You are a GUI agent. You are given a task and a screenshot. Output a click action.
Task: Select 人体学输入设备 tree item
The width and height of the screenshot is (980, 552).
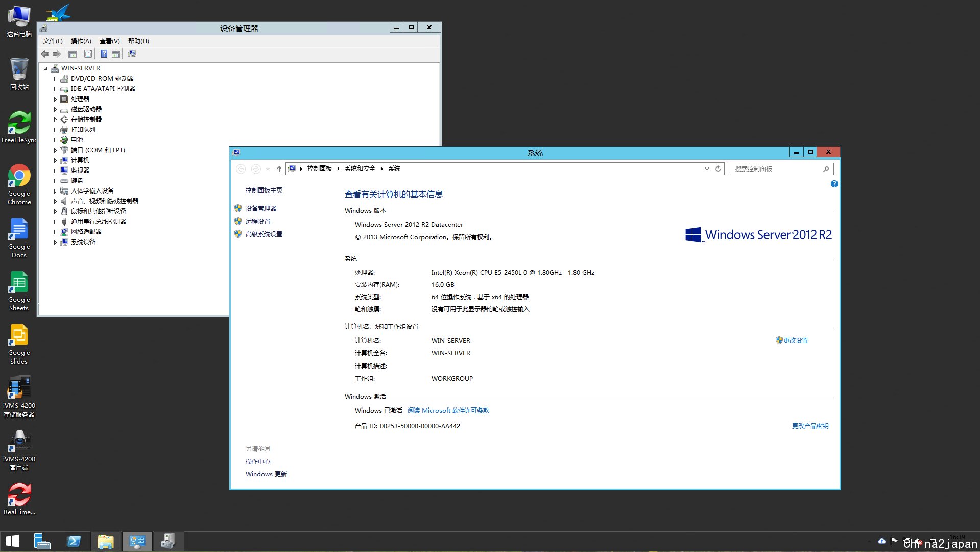[x=92, y=191]
